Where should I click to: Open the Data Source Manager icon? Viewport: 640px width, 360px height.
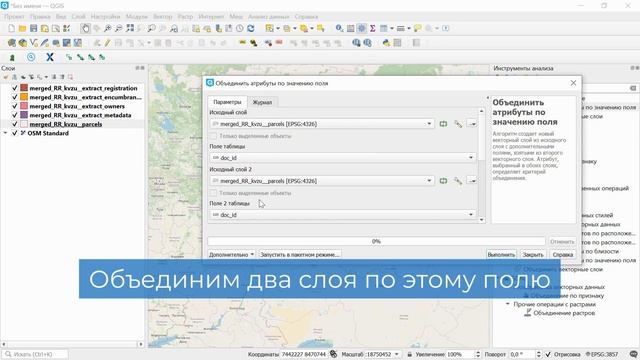11,43
